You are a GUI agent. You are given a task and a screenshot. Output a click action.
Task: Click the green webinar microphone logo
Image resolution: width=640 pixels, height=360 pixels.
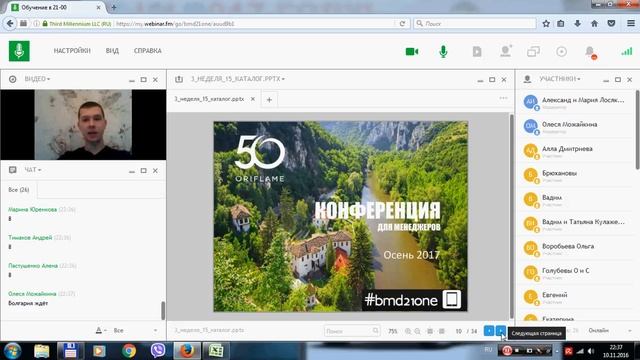[19, 51]
